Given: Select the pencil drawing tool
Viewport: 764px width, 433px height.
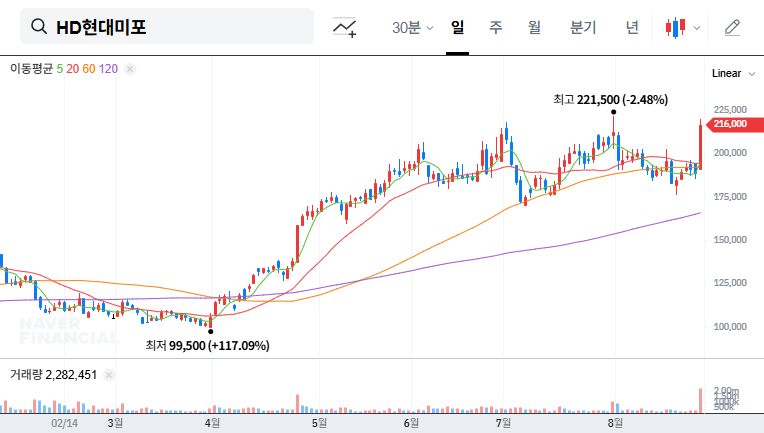Looking at the screenshot, I should pos(732,28).
